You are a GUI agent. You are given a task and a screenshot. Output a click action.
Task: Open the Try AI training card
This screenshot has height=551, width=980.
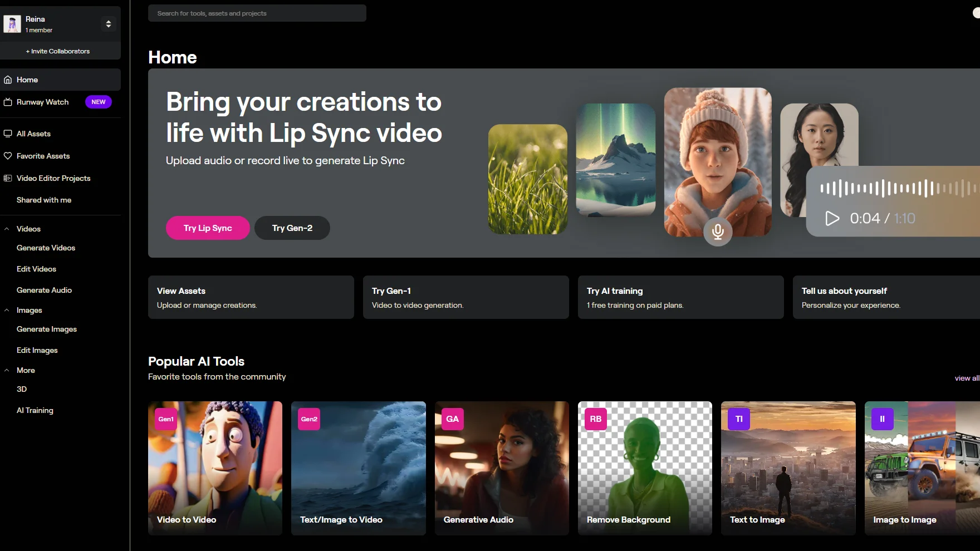(x=681, y=297)
